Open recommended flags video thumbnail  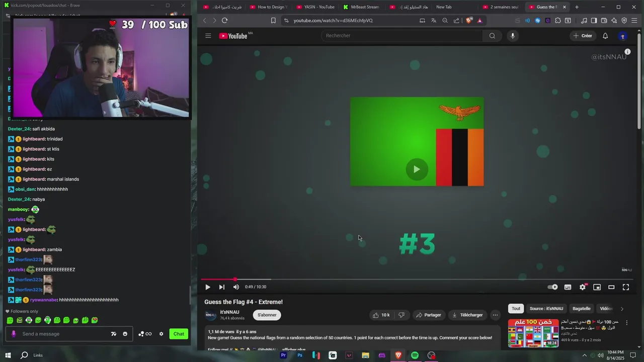click(533, 333)
